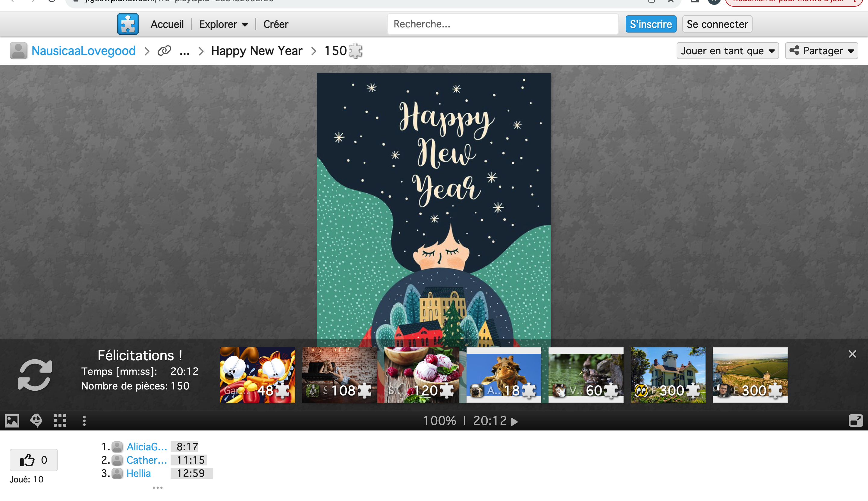Open the three-dot more options menu
The width and height of the screenshot is (868, 501).
tap(84, 421)
